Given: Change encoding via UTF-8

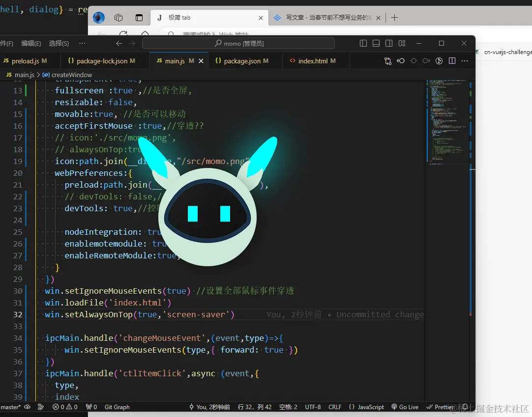Looking at the screenshot, I should (313, 407).
